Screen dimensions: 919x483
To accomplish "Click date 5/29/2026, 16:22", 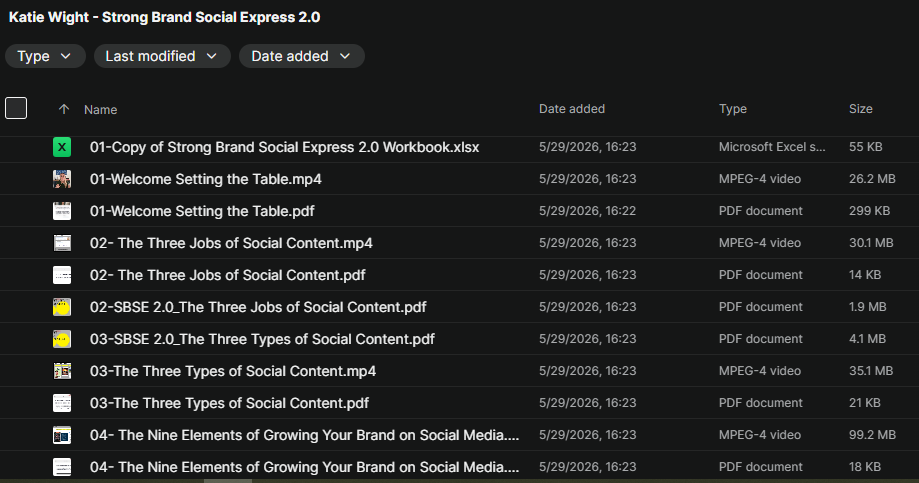I will tap(587, 210).
